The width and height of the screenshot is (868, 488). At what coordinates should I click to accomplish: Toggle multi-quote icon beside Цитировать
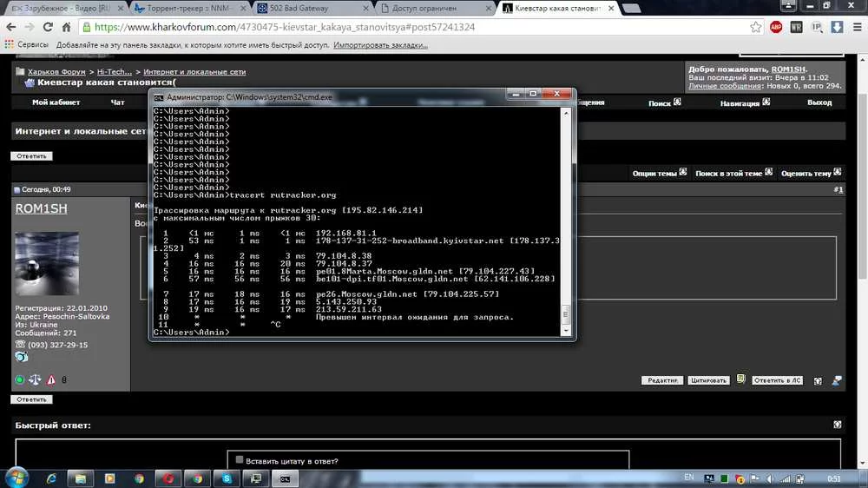(740, 379)
